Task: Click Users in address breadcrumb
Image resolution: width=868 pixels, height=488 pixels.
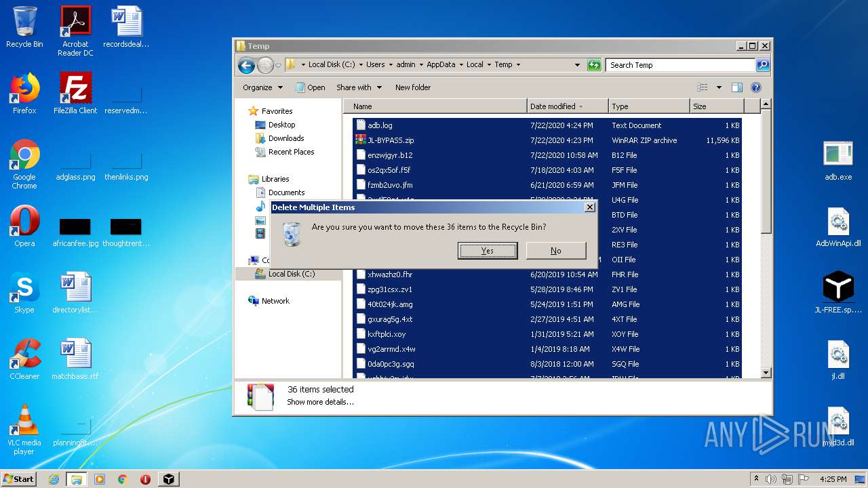Action: [x=375, y=65]
